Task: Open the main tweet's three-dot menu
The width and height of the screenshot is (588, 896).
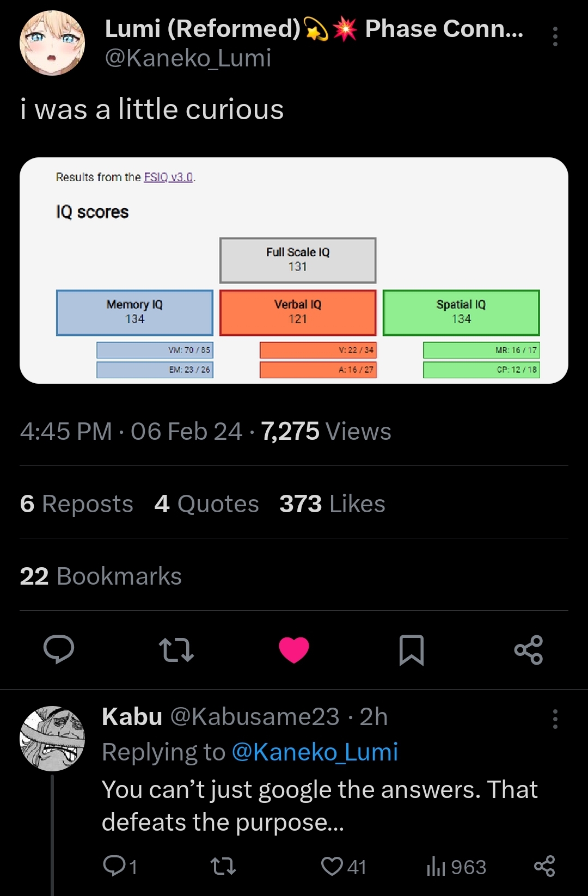Action: pos(555,36)
